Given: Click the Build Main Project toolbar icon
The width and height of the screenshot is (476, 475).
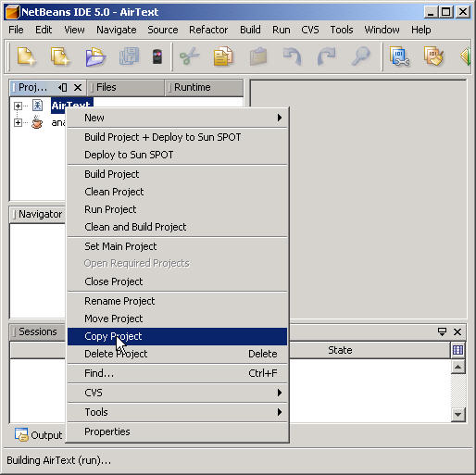Looking at the screenshot, I should point(399,56).
